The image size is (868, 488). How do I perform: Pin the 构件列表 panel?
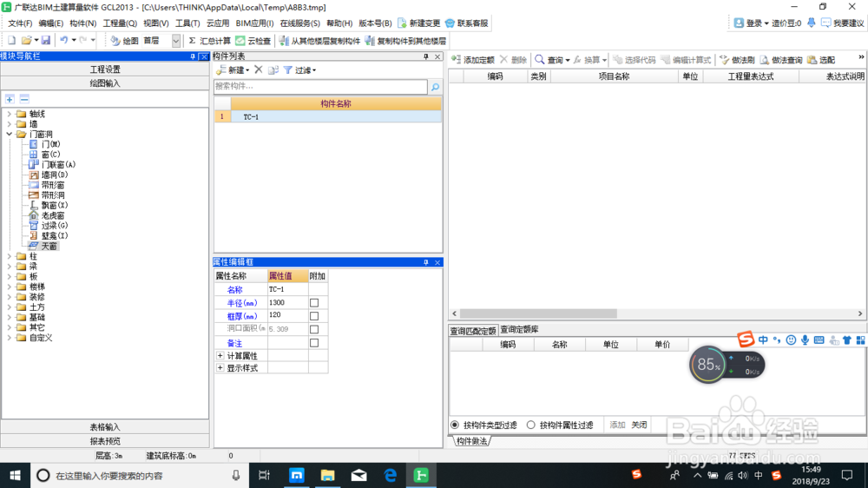coord(425,56)
